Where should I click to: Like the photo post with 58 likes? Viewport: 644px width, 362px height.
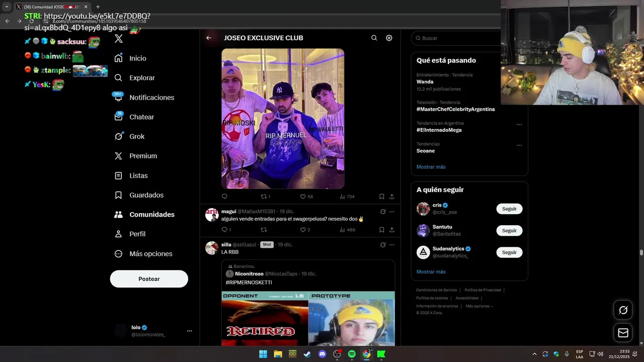pyautogui.click(x=306, y=197)
